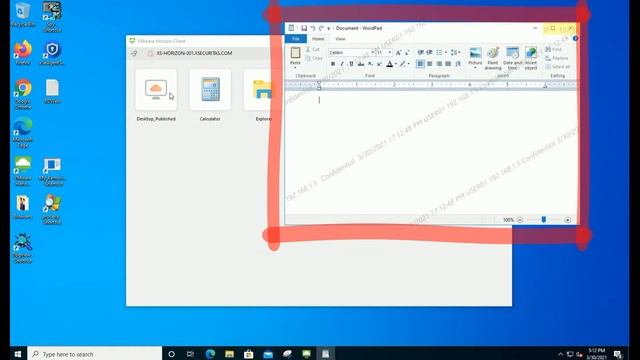The image size is (640, 360).
Task: Open Microsoft Store from the taskbar
Action: (x=249, y=354)
